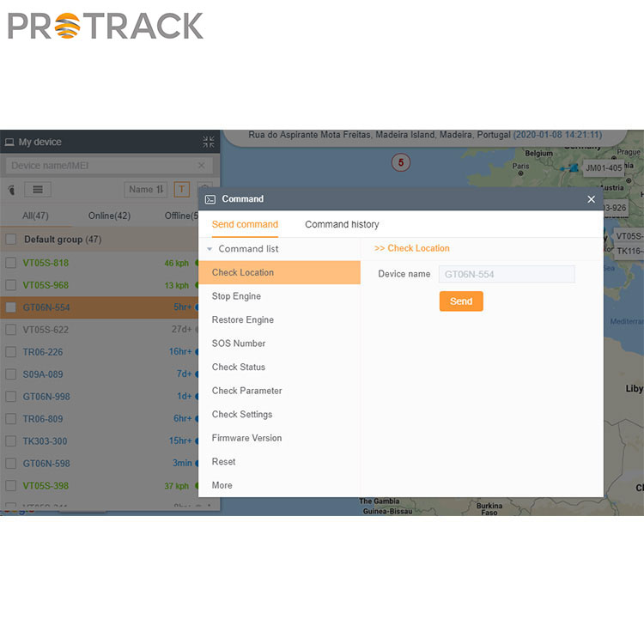Check the S09A-089 device checkbox
The image size is (644, 644).
[11, 374]
